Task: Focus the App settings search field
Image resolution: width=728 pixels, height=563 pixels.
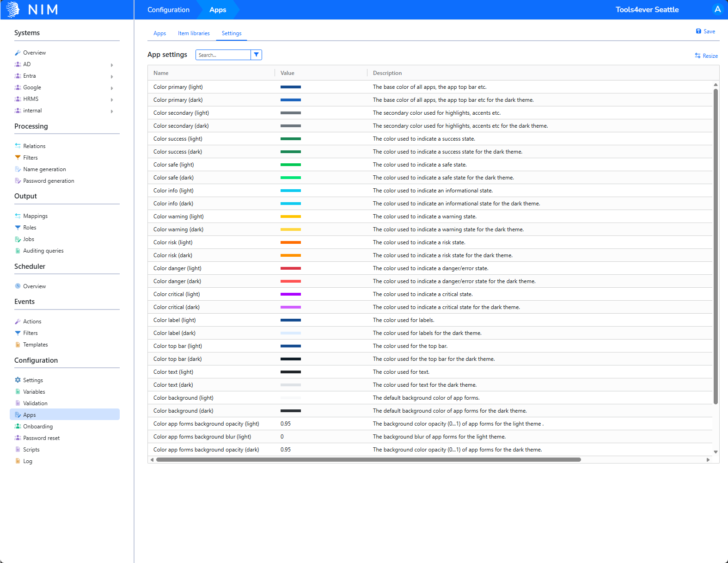Action: 223,55
